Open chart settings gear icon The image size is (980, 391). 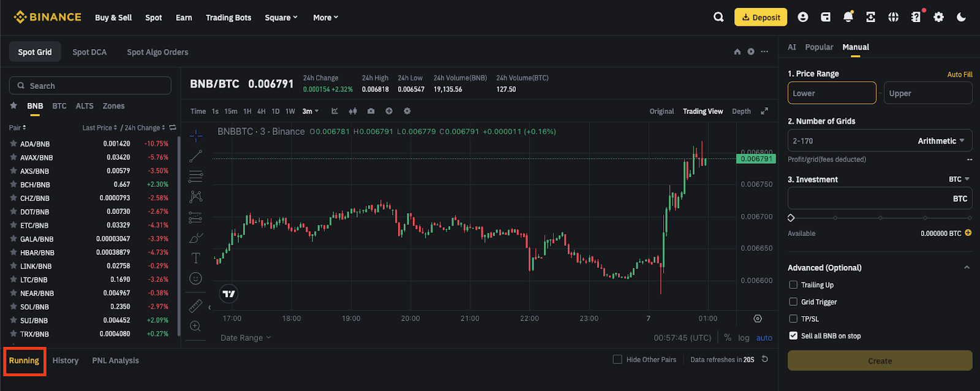[x=407, y=111]
